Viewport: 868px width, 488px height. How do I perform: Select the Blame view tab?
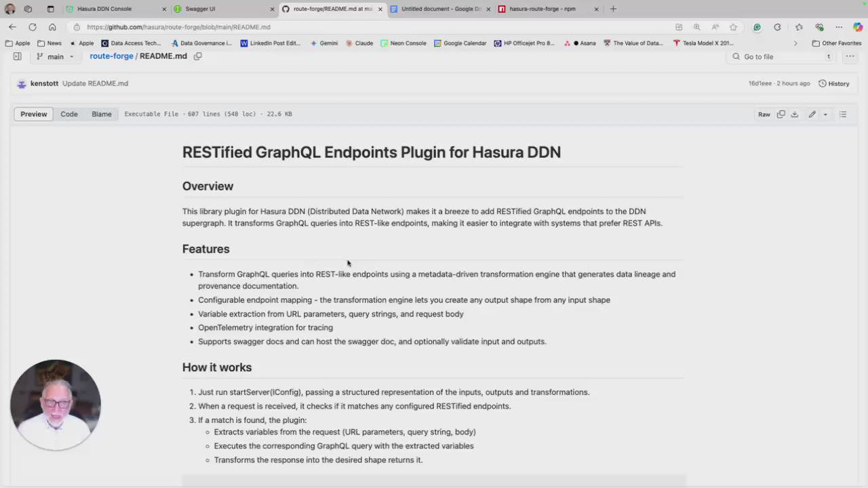click(x=102, y=115)
